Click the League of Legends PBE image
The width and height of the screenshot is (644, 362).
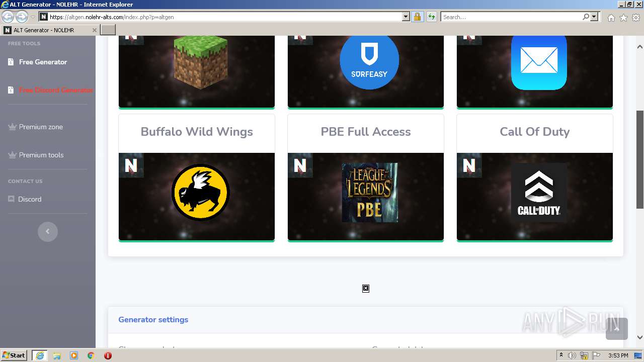[x=370, y=193]
